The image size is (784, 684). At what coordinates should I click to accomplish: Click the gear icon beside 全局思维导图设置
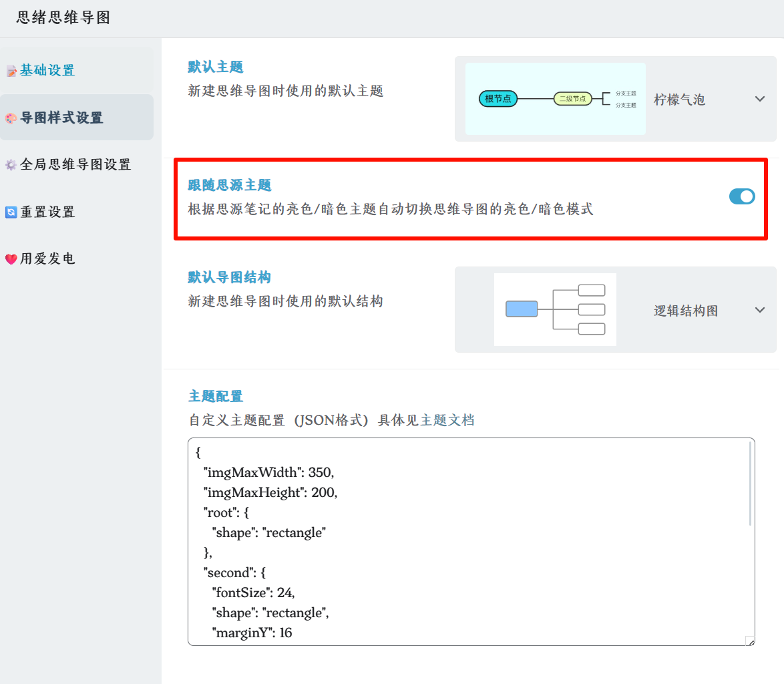click(x=11, y=165)
